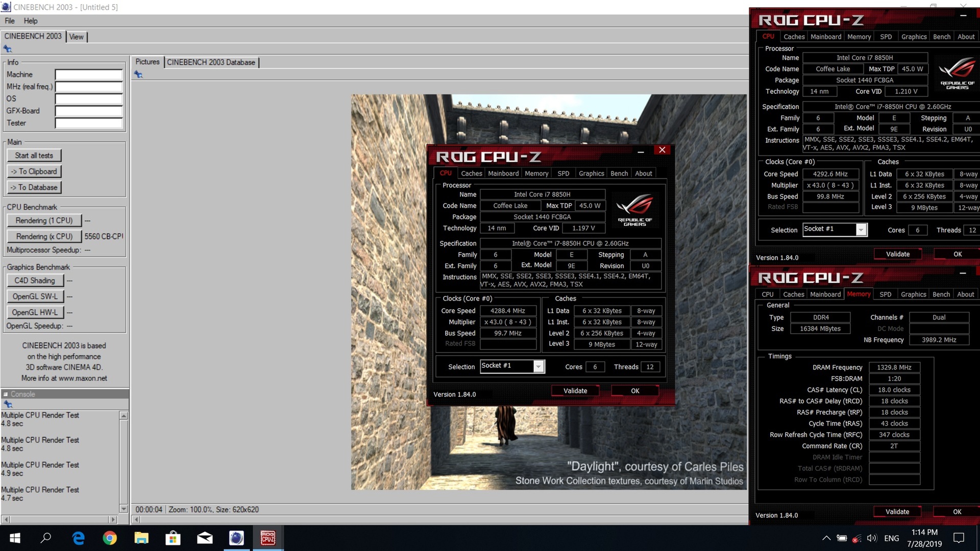
Task: Open the File menu
Action: [10, 21]
